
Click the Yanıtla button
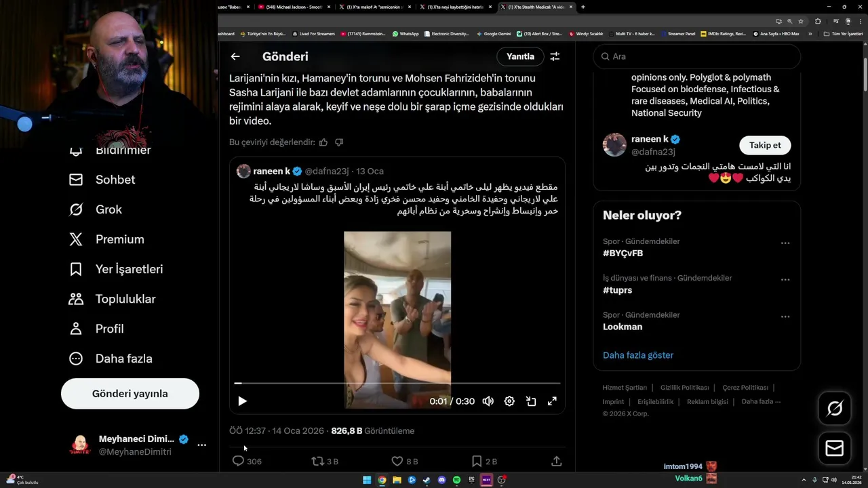click(520, 57)
